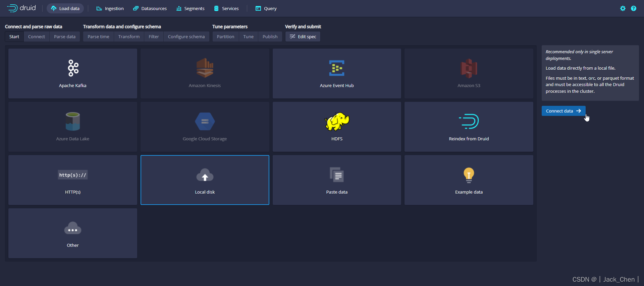Click the Paste data label
The width and height of the screenshot is (644, 286).
click(x=337, y=192)
